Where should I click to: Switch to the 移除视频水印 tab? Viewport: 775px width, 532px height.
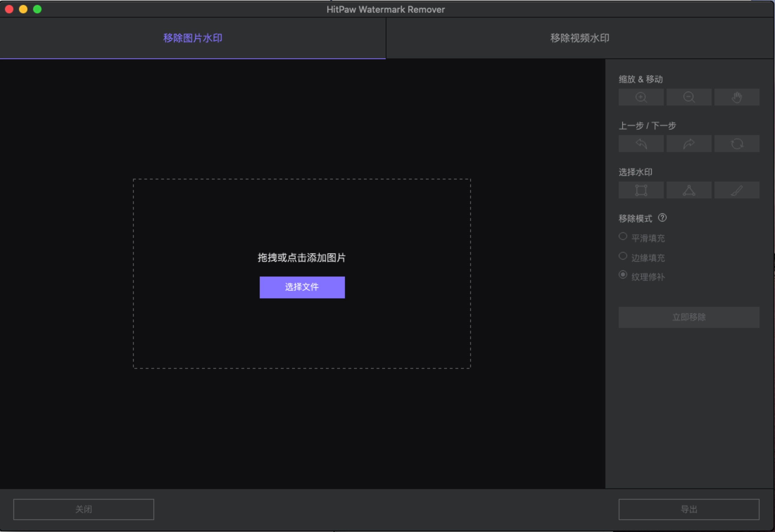point(580,38)
